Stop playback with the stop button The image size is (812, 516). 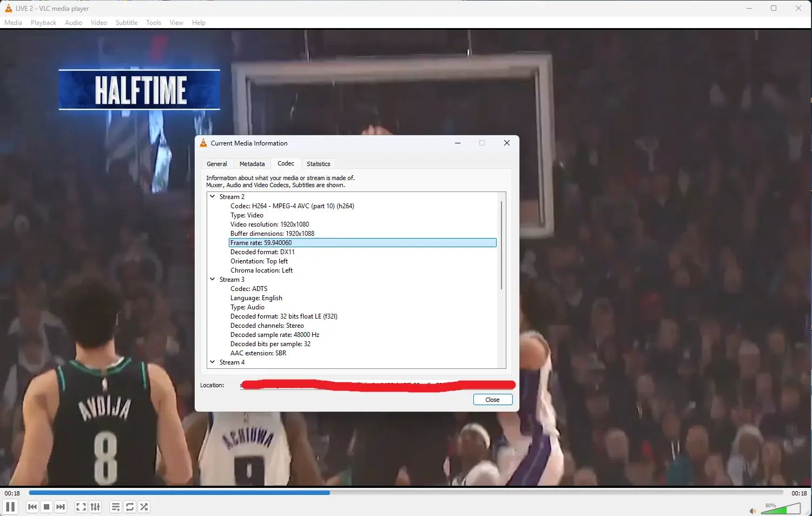pos(47,507)
